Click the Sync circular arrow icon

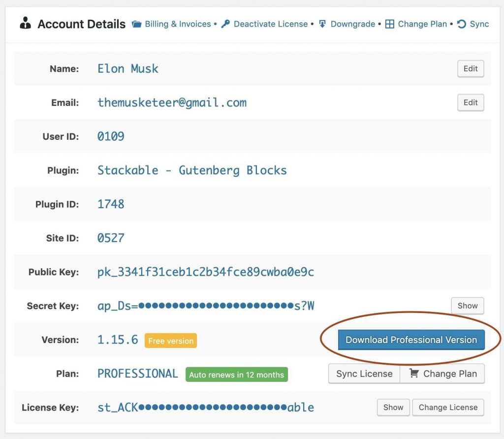point(462,24)
